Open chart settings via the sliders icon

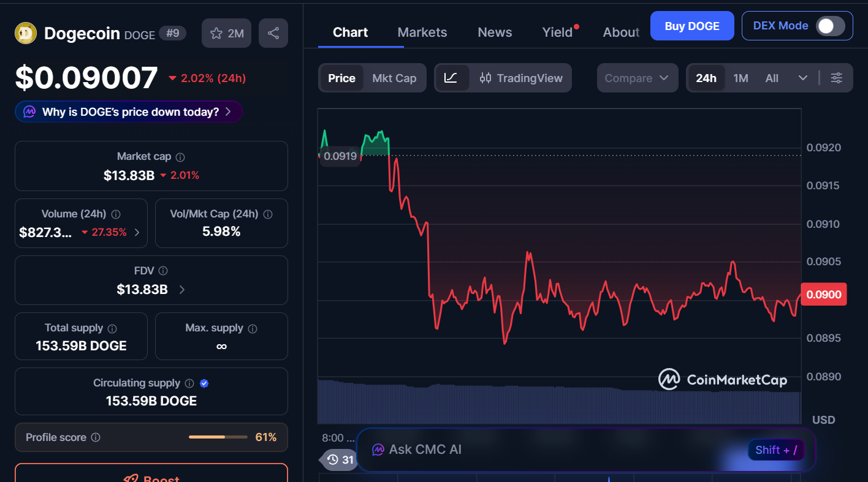837,78
